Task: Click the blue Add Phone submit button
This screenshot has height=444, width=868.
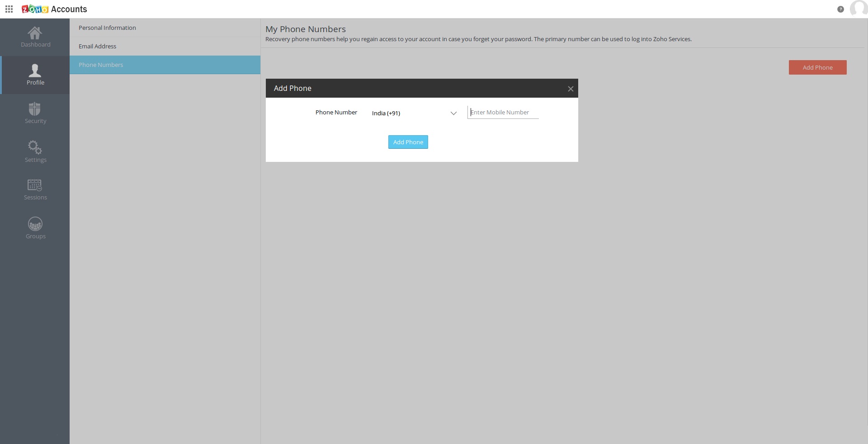Action: tap(408, 142)
